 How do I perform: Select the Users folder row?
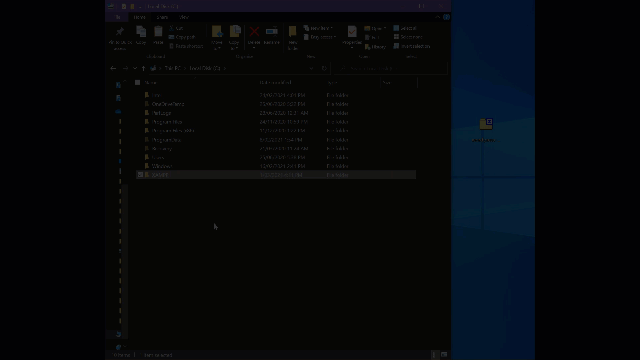[x=276, y=157]
